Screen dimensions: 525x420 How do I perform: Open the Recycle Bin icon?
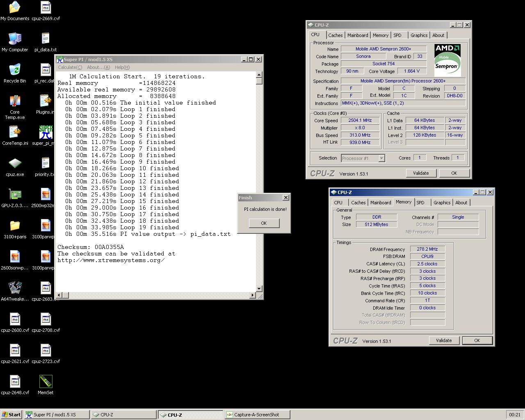point(15,73)
